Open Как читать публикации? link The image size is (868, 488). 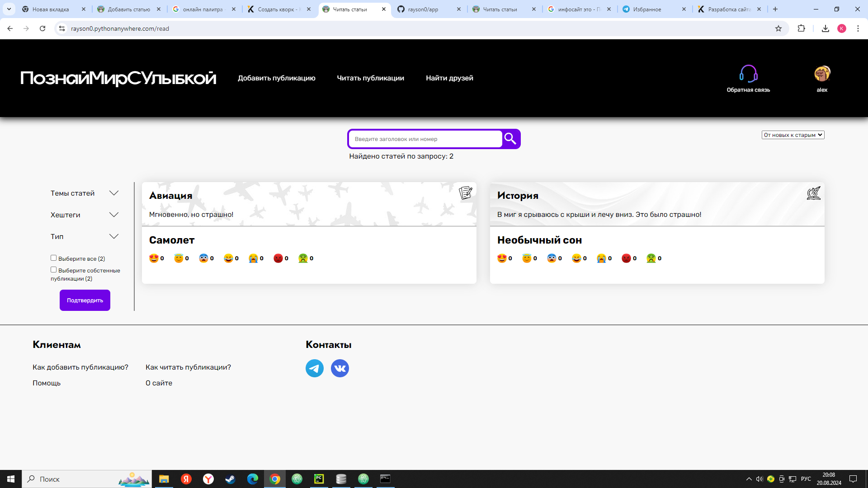188,367
